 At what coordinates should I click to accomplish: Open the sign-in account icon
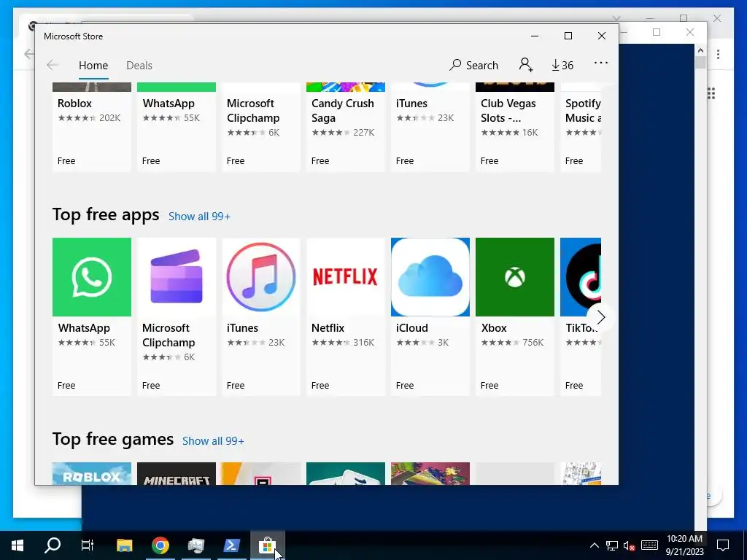[526, 65]
